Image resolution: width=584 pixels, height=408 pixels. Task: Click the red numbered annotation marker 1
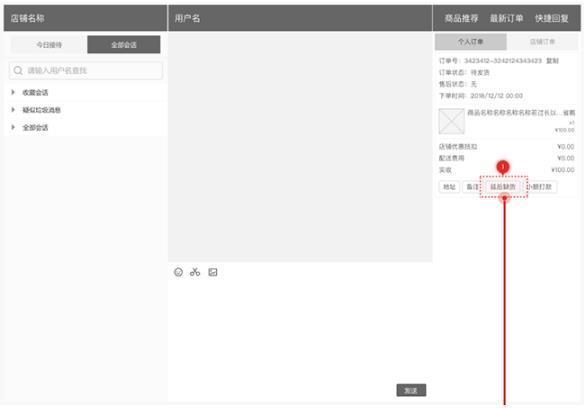[x=503, y=167]
